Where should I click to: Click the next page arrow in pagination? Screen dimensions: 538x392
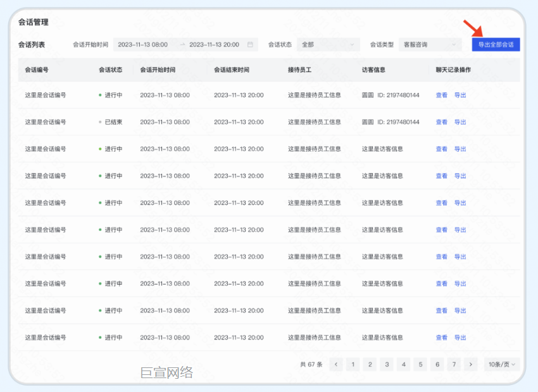click(471, 364)
